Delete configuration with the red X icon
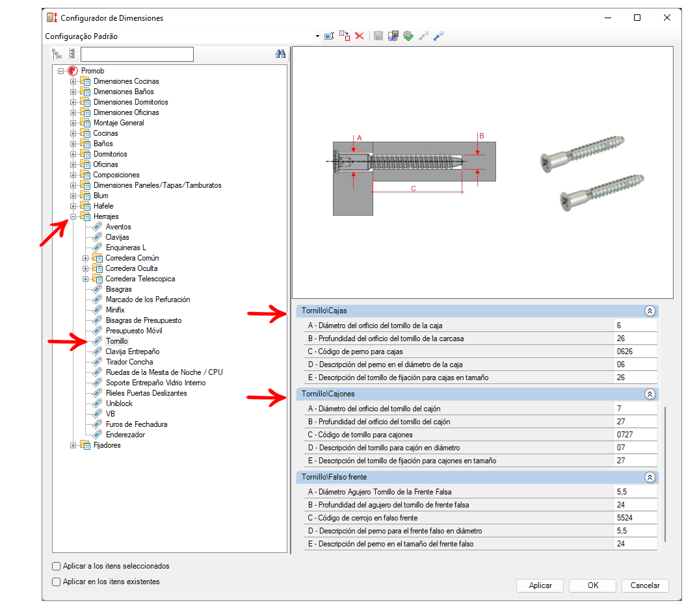The height and width of the screenshot is (616, 684). 360,36
